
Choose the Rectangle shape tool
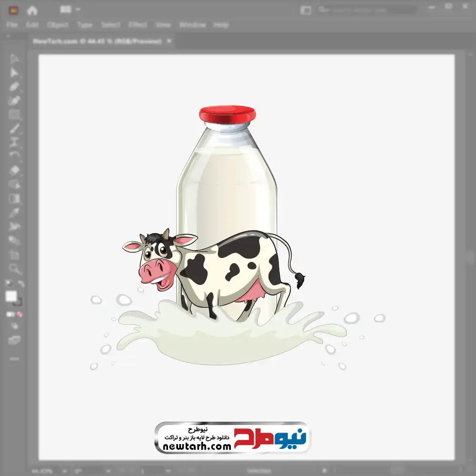15,114
